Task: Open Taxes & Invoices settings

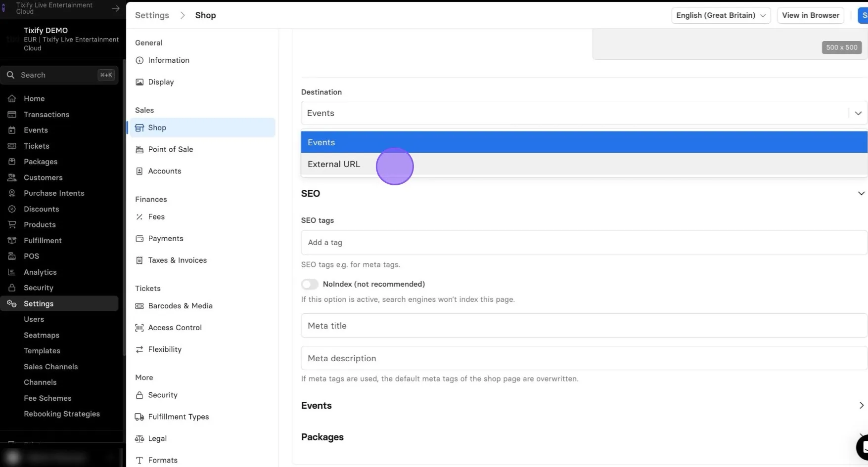Action: coord(177,260)
